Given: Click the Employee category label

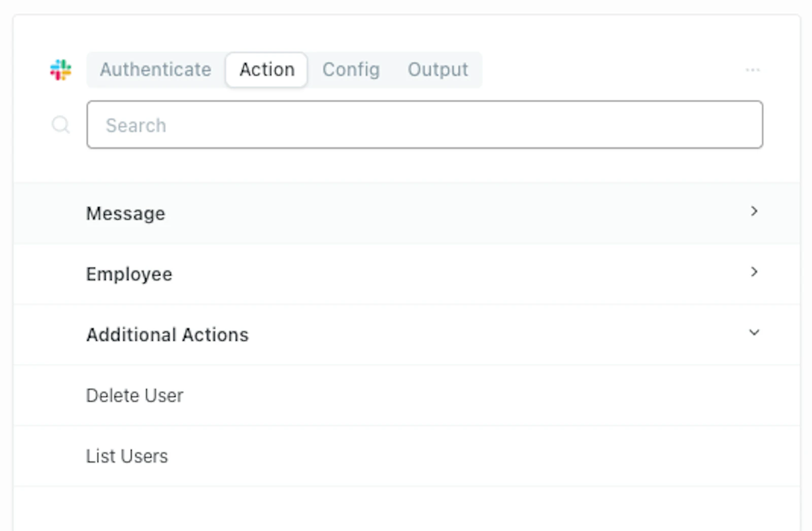Looking at the screenshot, I should 129,274.
